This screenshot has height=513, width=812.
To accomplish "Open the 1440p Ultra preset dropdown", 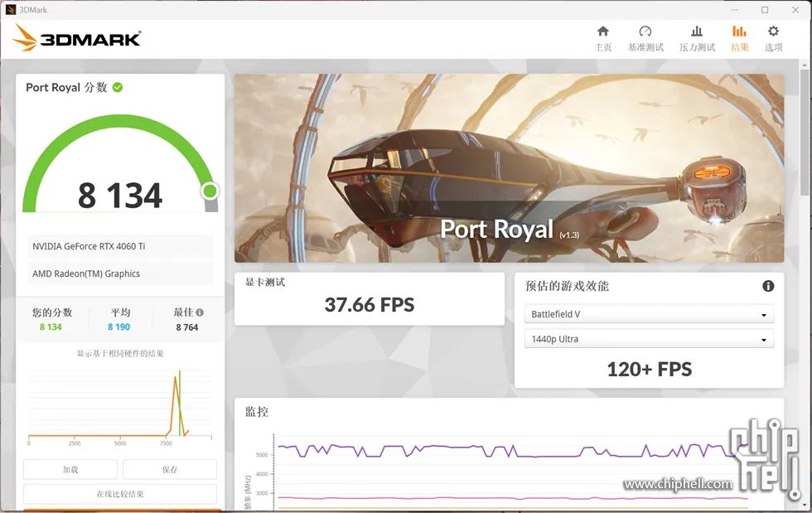I will tap(649, 339).
